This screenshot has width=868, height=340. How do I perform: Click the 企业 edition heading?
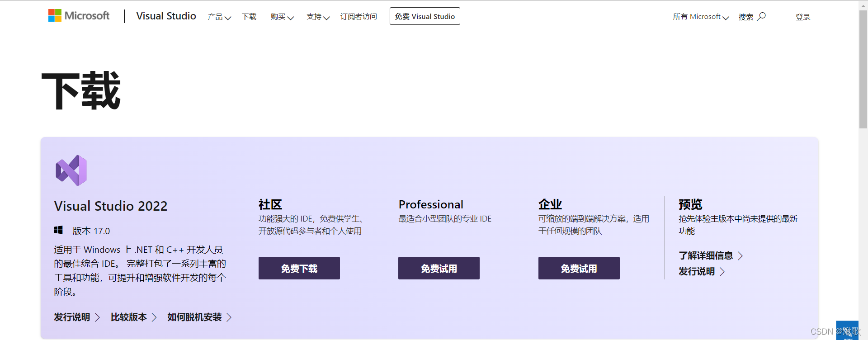tap(550, 204)
